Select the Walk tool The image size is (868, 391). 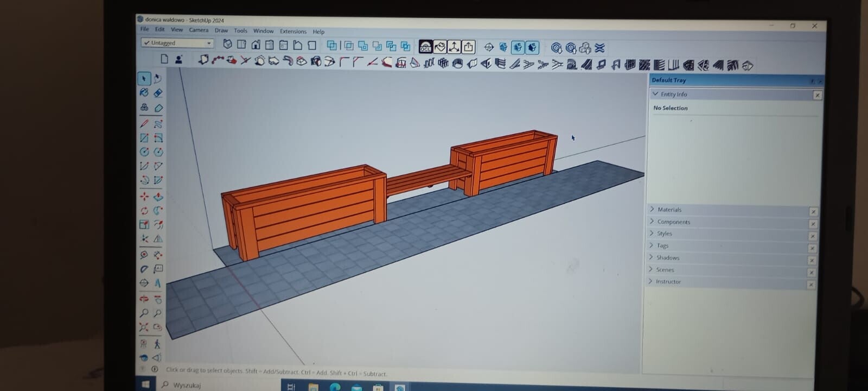click(x=157, y=343)
